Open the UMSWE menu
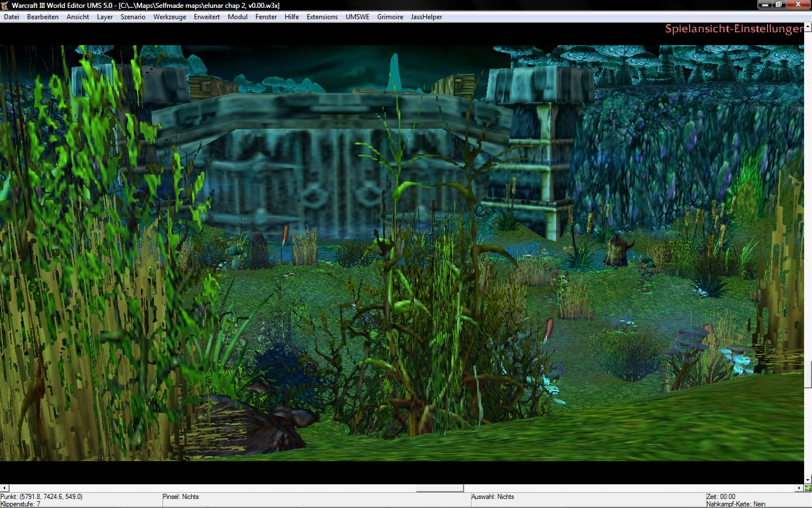The image size is (812, 508). (x=358, y=17)
